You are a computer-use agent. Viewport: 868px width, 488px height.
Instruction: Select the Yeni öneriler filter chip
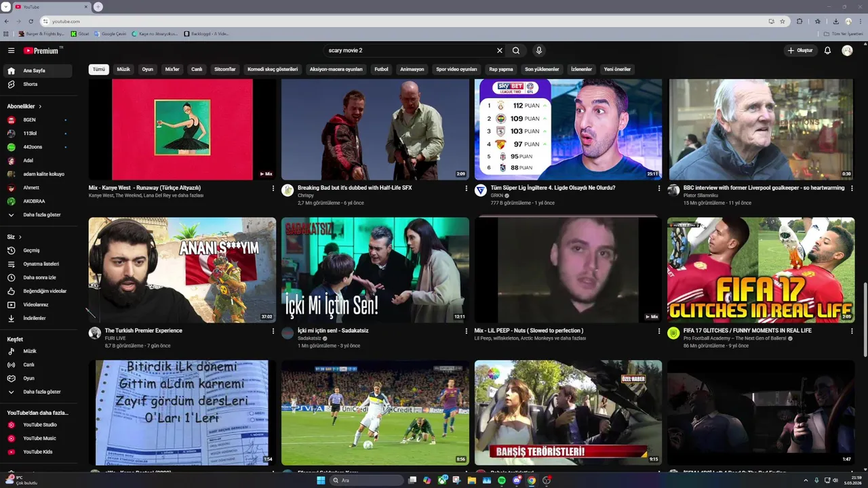(x=617, y=69)
